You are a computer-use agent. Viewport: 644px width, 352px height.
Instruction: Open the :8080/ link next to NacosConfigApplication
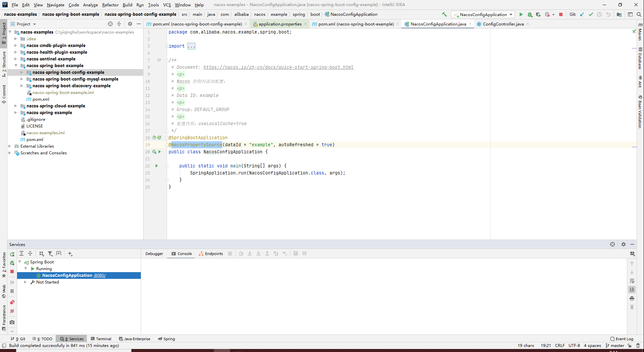click(100, 275)
